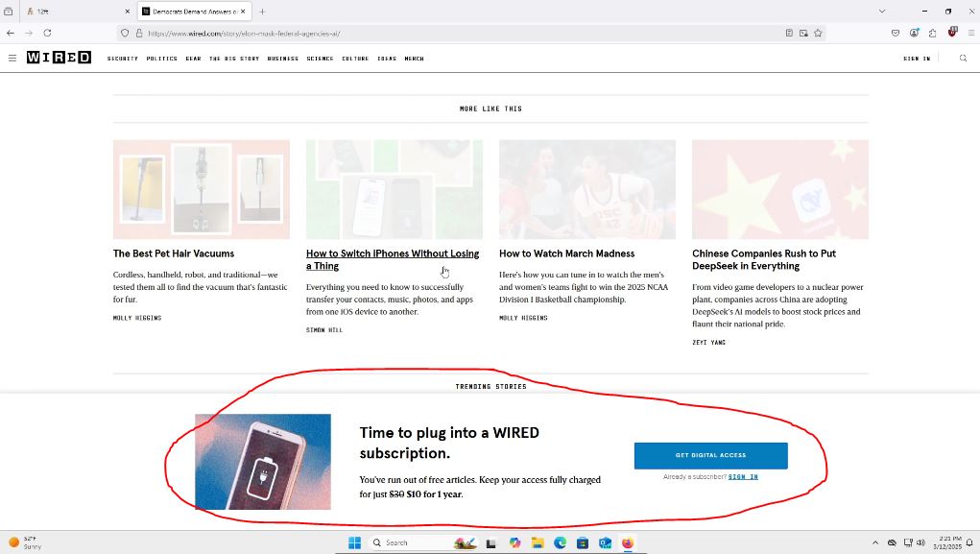Click the phone charging subscription image
The width and height of the screenshot is (980, 554).
coord(263,462)
